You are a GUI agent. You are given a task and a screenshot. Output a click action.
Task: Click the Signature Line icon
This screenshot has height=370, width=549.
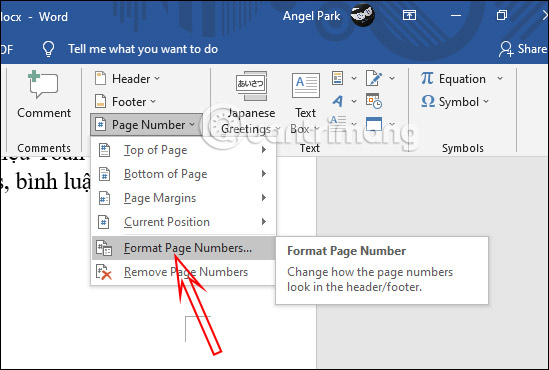pos(374,78)
